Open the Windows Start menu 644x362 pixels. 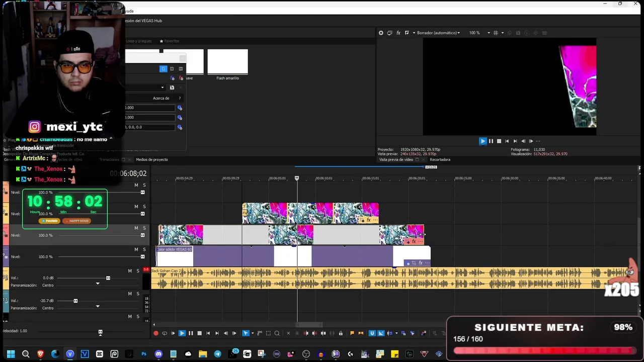tap(11, 354)
